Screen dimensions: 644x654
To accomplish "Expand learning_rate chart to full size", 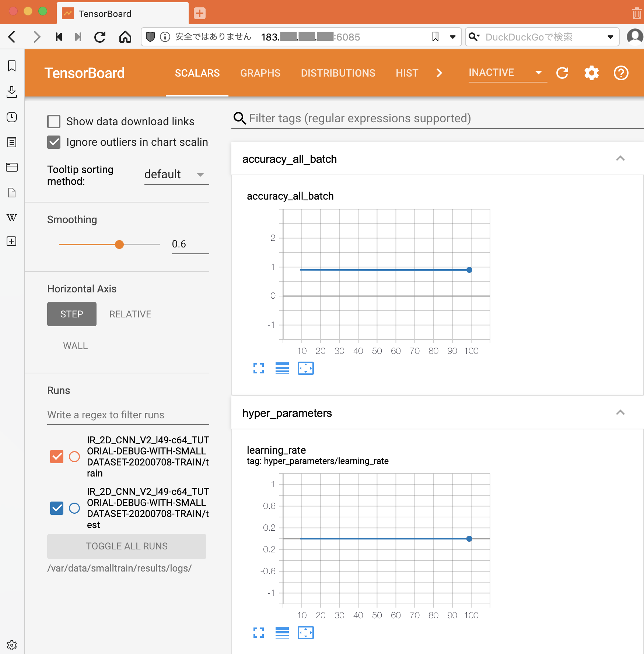I will pyautogui.click(x=259, y=633).
